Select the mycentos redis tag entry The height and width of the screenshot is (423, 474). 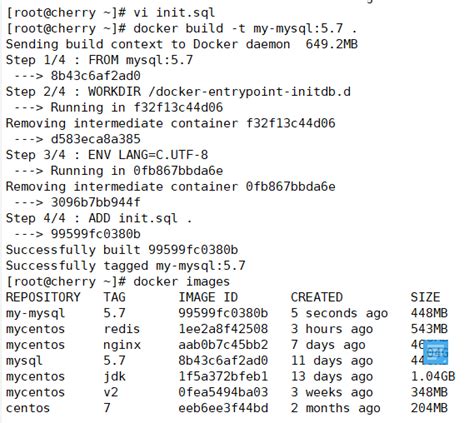point(122,329)
